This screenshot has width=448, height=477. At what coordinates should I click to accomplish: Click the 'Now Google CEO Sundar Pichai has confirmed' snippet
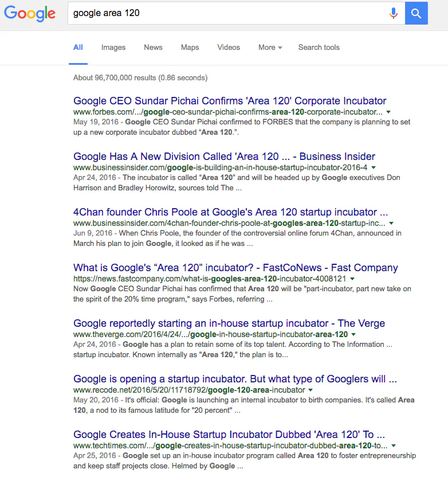coord(242,294)
